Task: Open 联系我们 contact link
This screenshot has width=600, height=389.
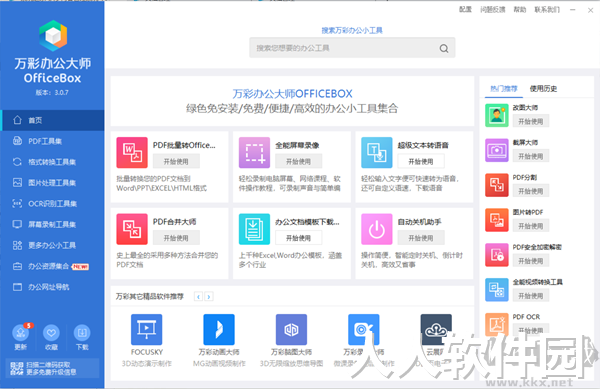Action: pos(547,10)
